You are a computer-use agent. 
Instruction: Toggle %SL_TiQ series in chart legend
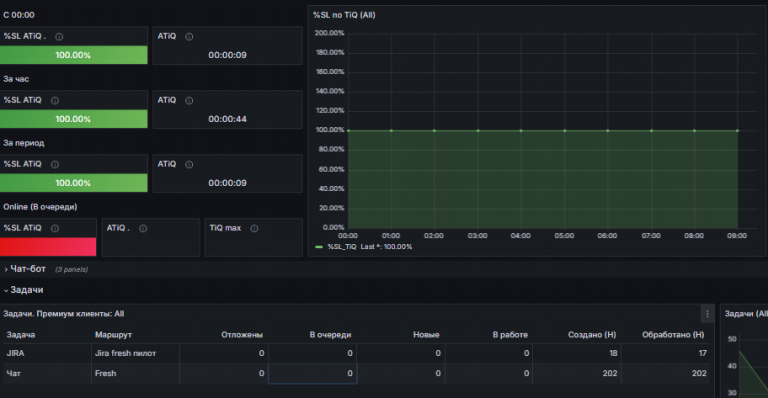(342, 247)
